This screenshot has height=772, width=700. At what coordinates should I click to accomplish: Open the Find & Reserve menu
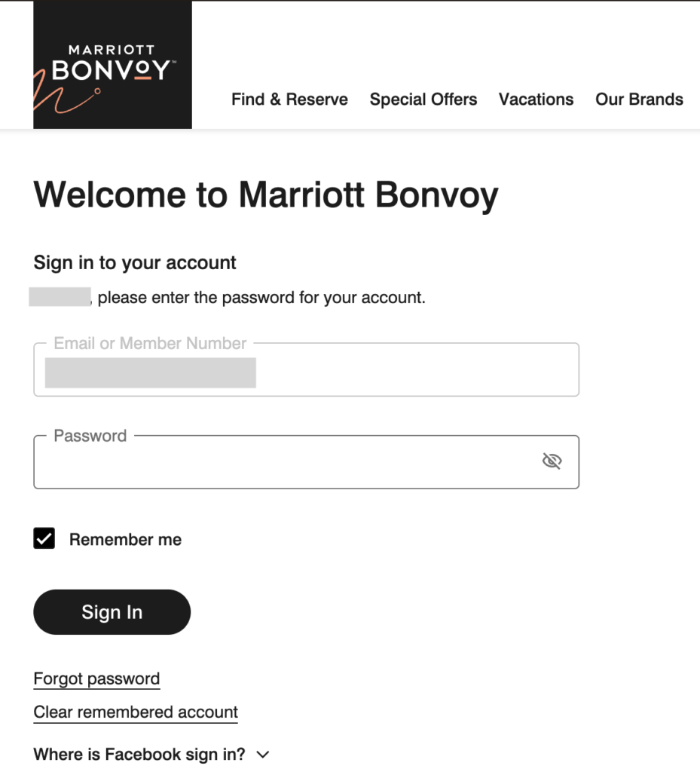(289, 100)
